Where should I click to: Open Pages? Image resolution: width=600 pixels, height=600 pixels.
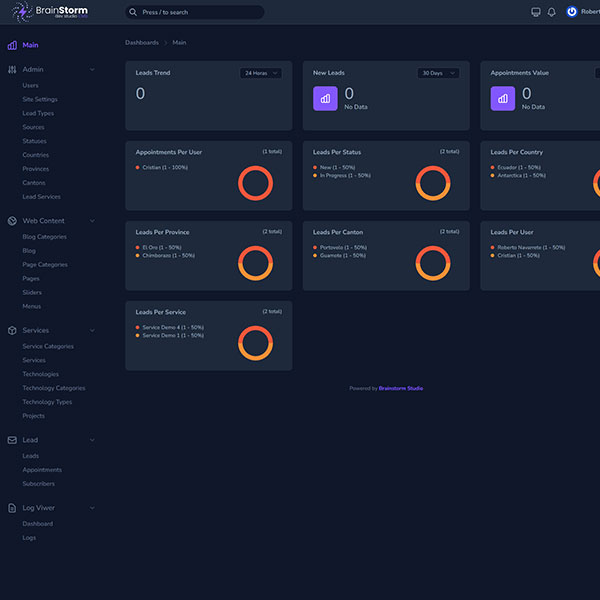point(31,279)
